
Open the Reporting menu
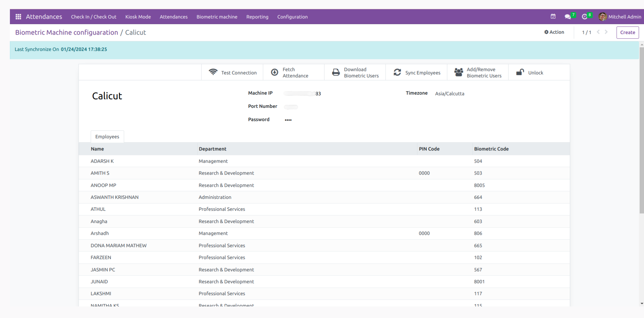(257, 17)
